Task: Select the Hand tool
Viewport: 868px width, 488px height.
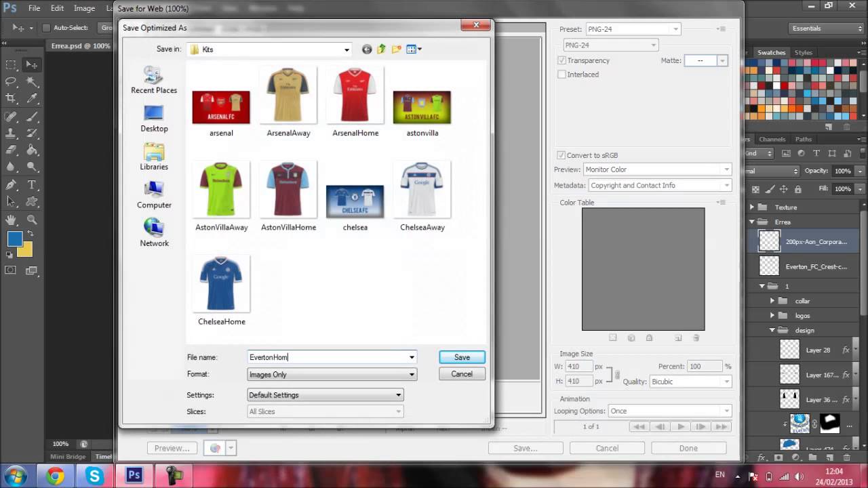Action: tap(11, 220)
